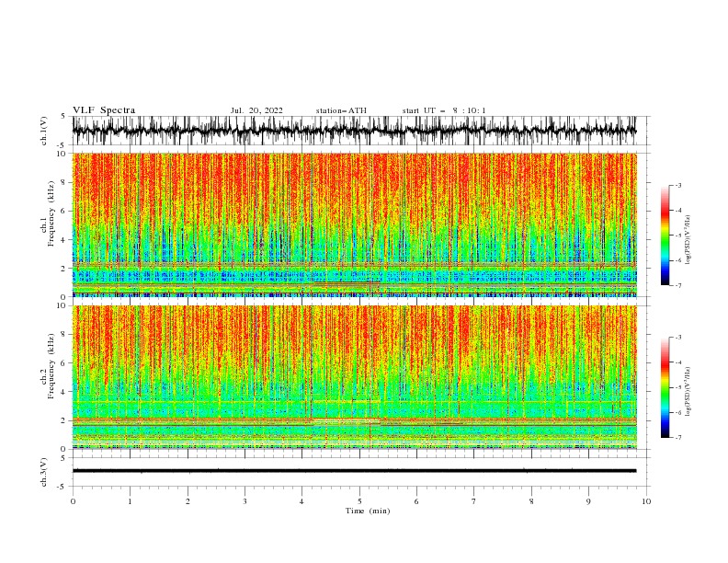Click the "-5" tick on ch.3(V) axis
The image size is (728, 563).
tap(63, 487)
